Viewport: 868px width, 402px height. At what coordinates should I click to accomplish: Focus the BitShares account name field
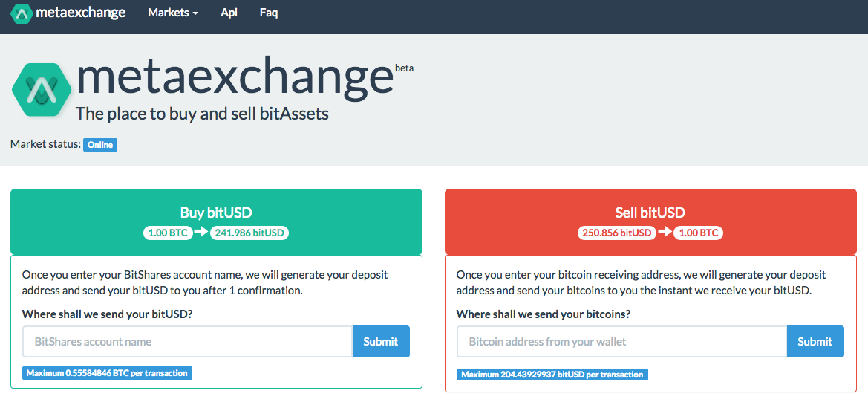click(188, 342)
